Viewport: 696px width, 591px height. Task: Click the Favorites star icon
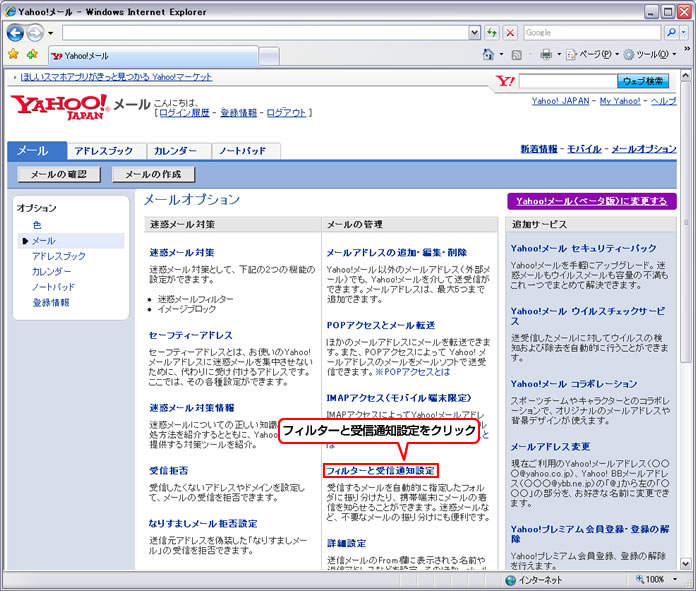[14, 54]
